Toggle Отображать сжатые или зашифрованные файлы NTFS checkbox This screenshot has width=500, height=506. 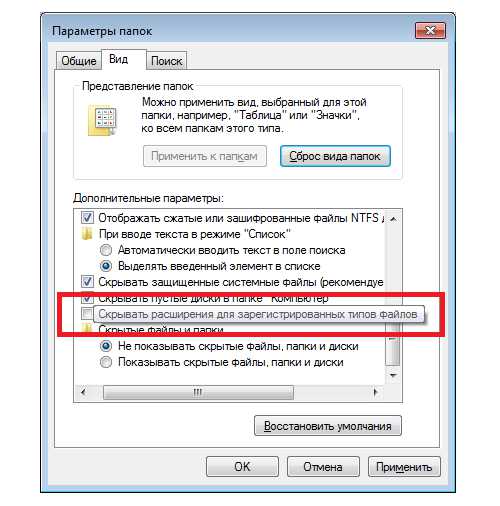click(87, 218)
